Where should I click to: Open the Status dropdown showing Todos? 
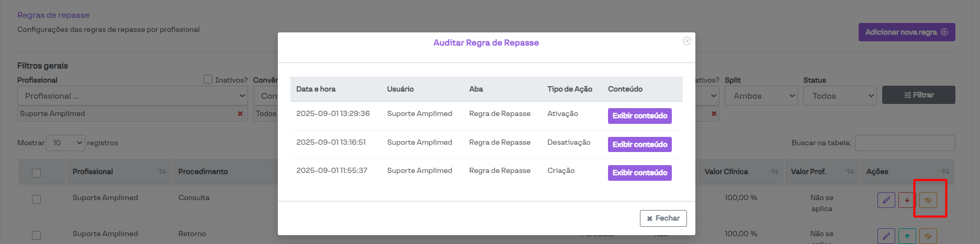(839, 96)
